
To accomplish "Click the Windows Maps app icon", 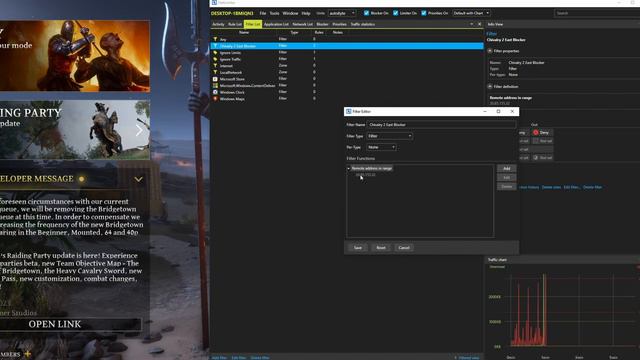I will coord(215,99).
